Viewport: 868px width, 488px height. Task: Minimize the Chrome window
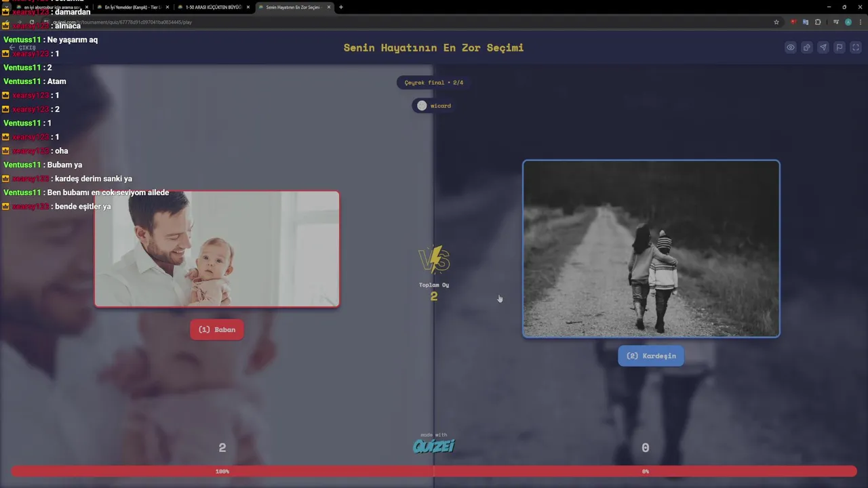click(829, 7)
